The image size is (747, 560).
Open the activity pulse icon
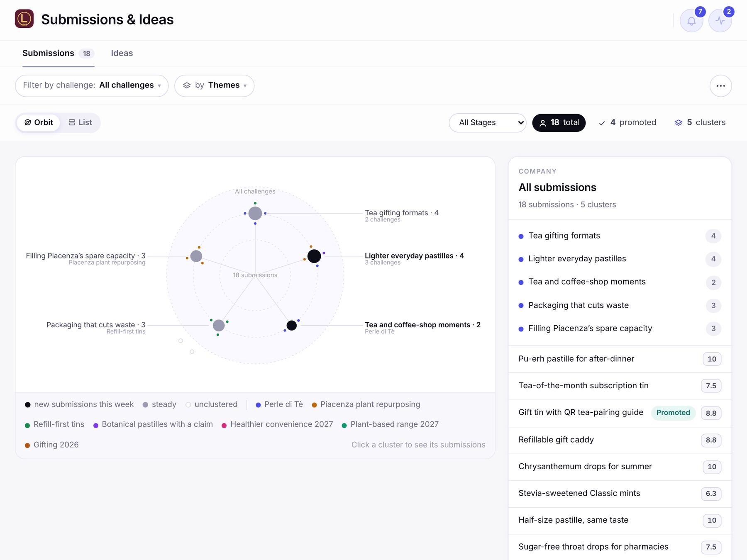720,20
